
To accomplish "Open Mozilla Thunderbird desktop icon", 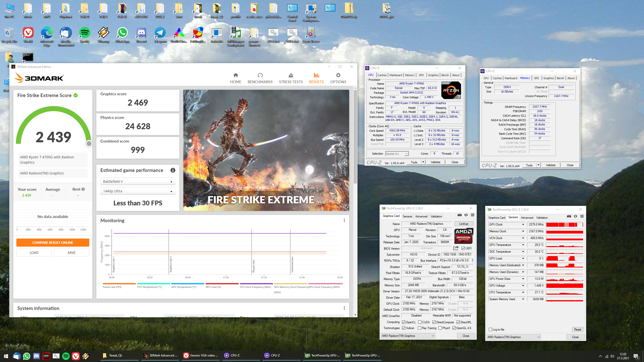I will tap(66, 37).
